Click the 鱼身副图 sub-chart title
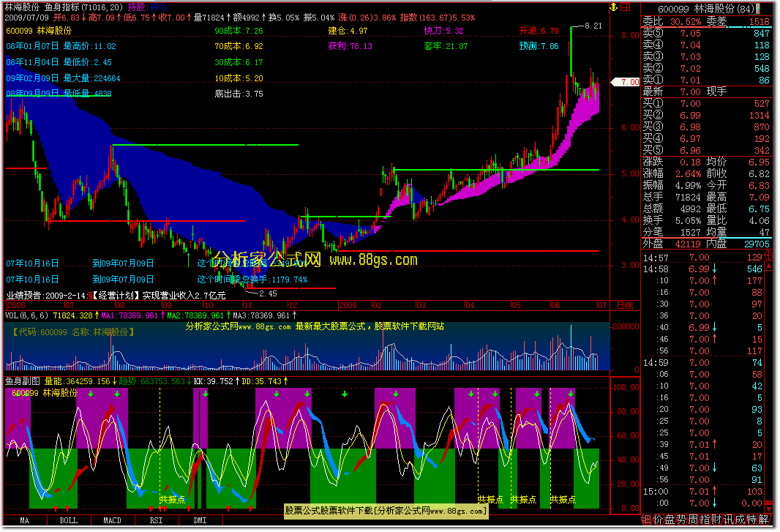 23,381
